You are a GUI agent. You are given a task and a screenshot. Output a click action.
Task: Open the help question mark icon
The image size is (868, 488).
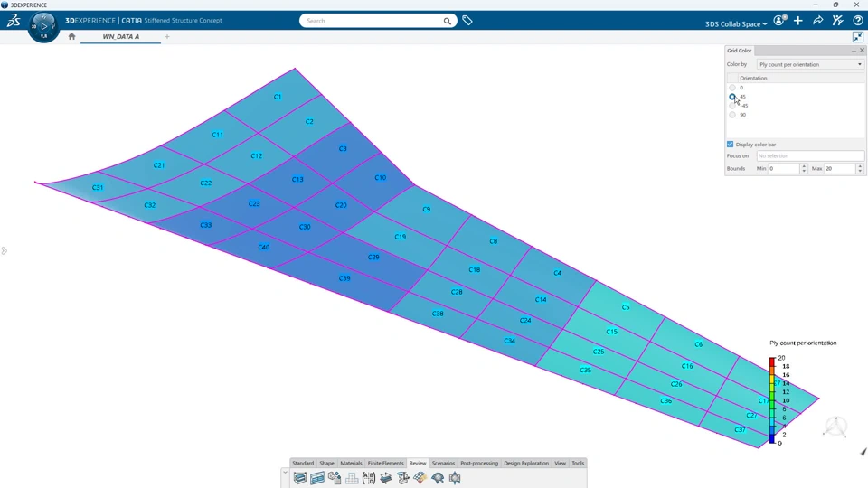pyautogui.click(x=857, y=21)
